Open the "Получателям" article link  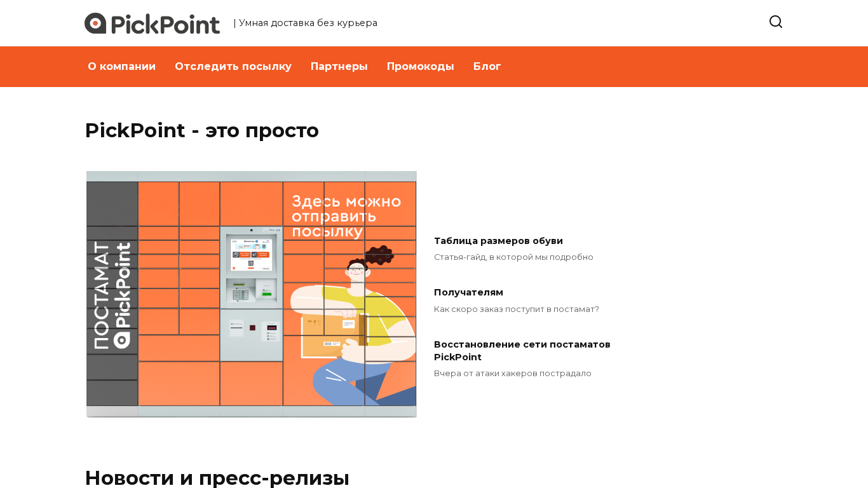click(468, 292)
